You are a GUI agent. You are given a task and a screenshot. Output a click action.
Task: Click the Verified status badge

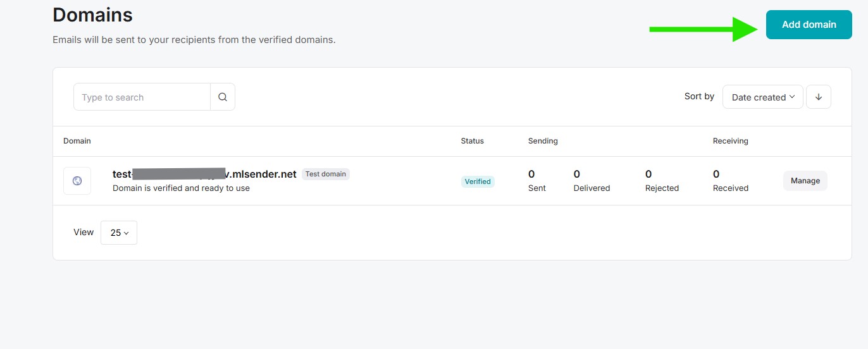pos(477,181)
